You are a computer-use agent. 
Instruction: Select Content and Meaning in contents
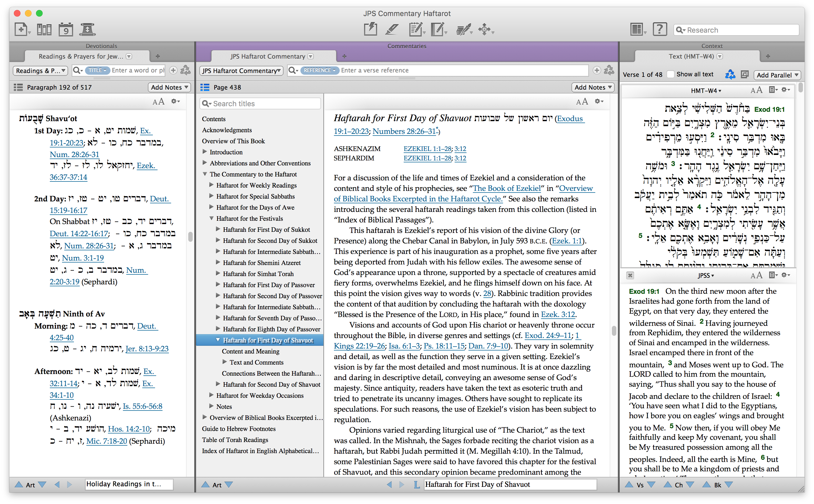point(251,351)
